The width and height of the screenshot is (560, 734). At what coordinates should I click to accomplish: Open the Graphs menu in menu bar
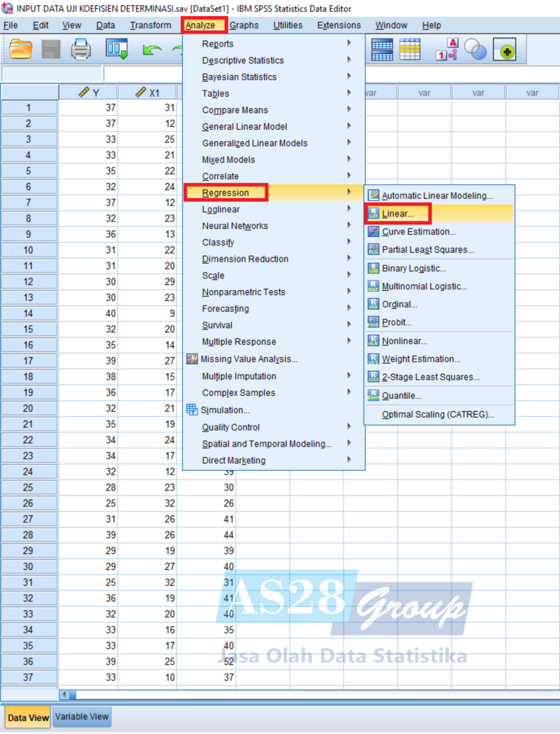[244, 25]
